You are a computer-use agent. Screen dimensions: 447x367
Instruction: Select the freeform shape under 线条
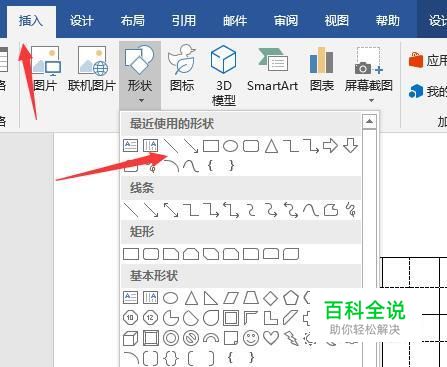[x=331, y=210]
